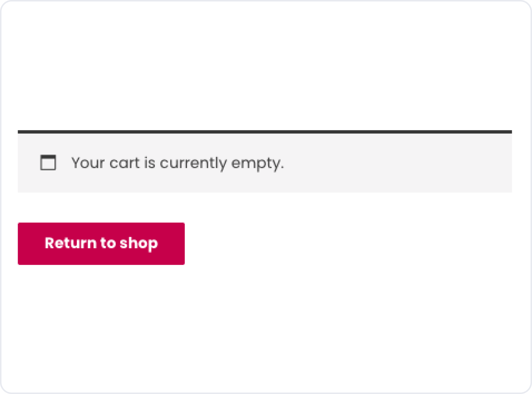
Task: Click the window icon in the cart notice
Action: [48, 163]
